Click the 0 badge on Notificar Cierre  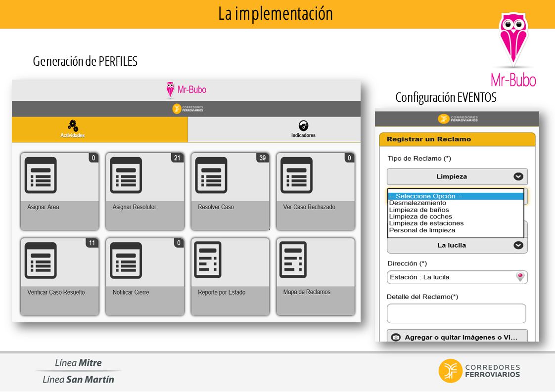[179, 243]
